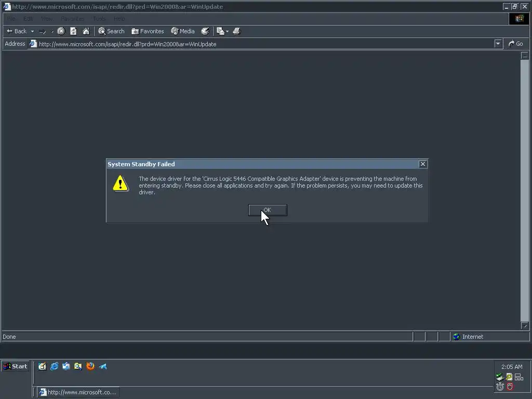Click the red mouse tray icon
This screenshot has width=532, height=399.
click(510, 387)
